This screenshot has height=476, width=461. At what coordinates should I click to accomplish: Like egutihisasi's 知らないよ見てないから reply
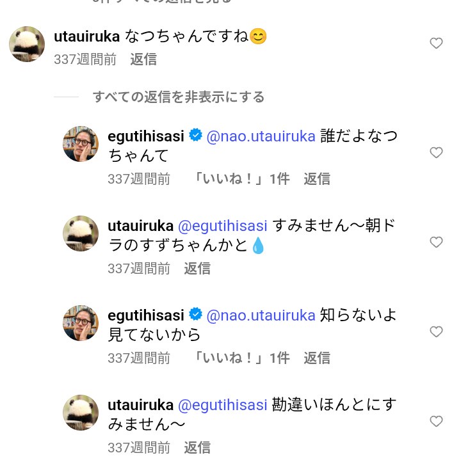(x=436, y=331)
